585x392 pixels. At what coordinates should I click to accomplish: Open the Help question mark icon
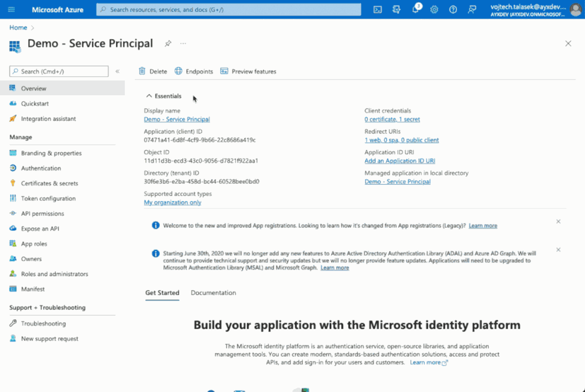pyautogui.click(x=453, y=10)
